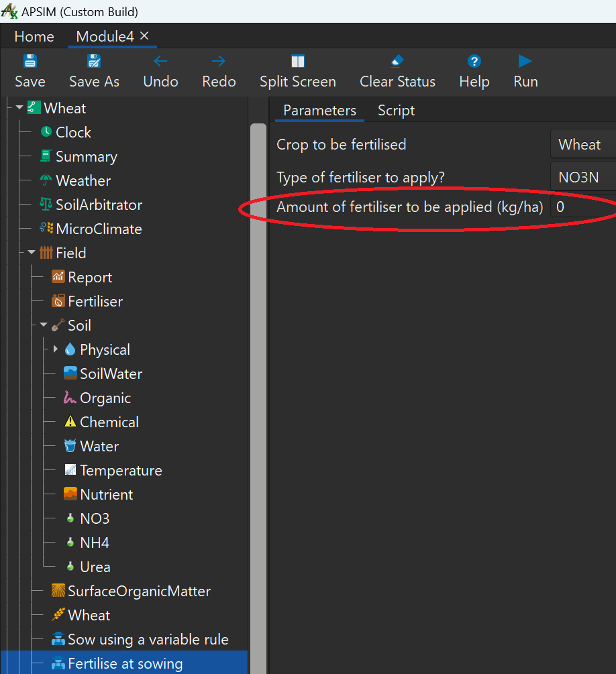This screenshot has height=674, width=616.
Task: Click the 'Type of fertiliser to apply?' label
Action: coord(360,177)
